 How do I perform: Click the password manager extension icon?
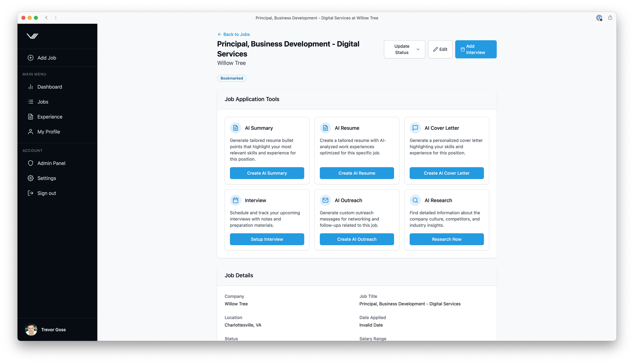coord(599,18)
